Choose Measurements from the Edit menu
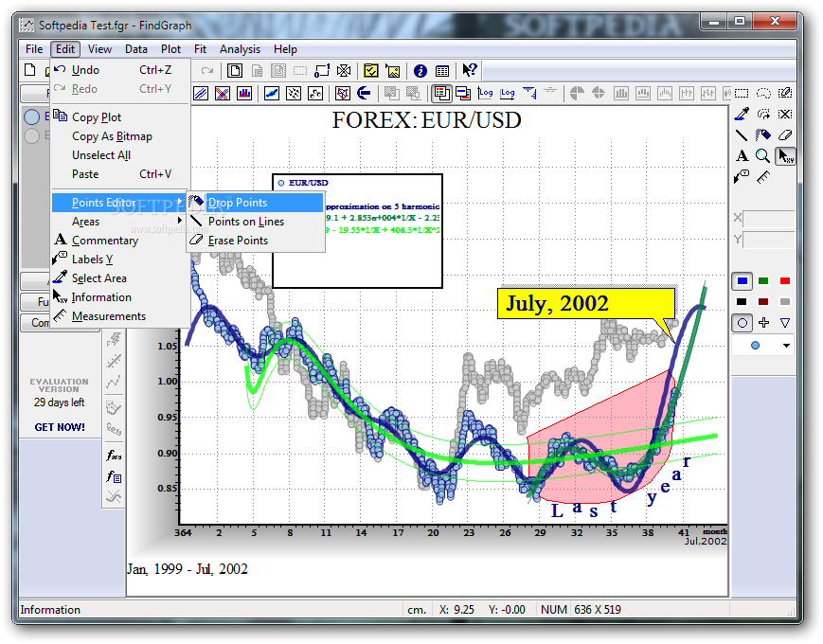The height and width of the screenshot is (644, 823). tap(120, 316)
